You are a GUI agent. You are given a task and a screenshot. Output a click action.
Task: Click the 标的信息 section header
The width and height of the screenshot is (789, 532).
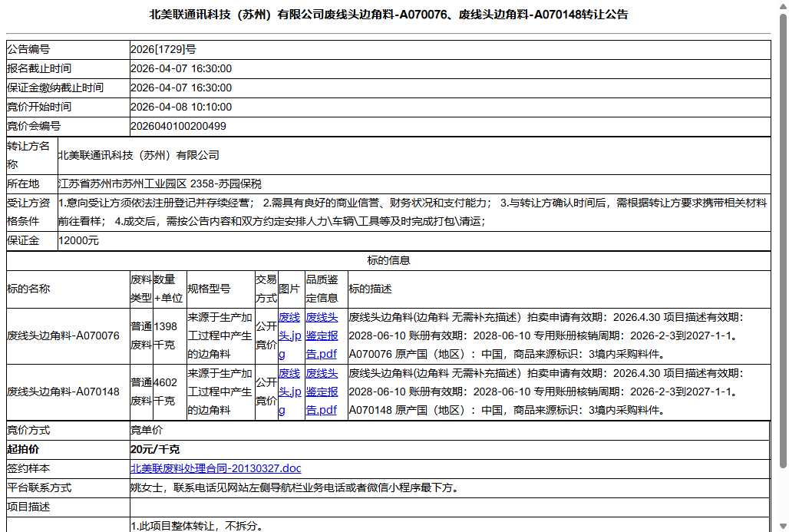pyautogui.click(x=388, y=260)
